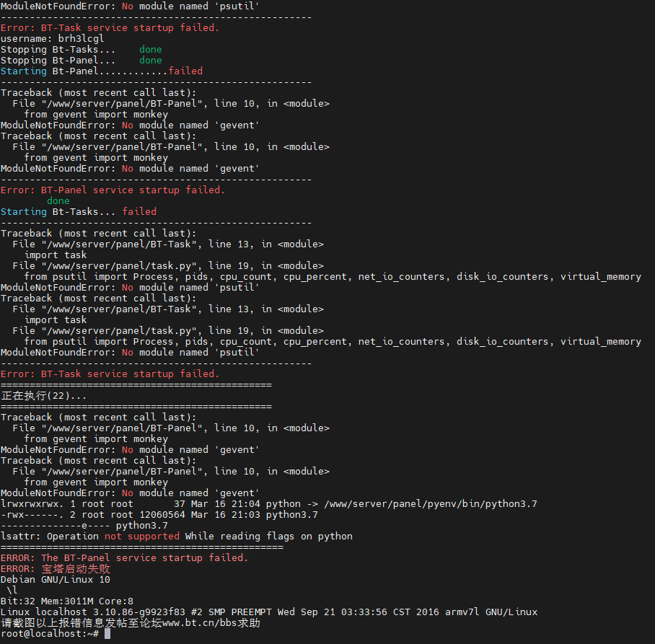The width and height of the screenshot is (655, 644).
Task: Click green 'done' after Stopping Bt-Tasks
Action: (x=150, y=50)
